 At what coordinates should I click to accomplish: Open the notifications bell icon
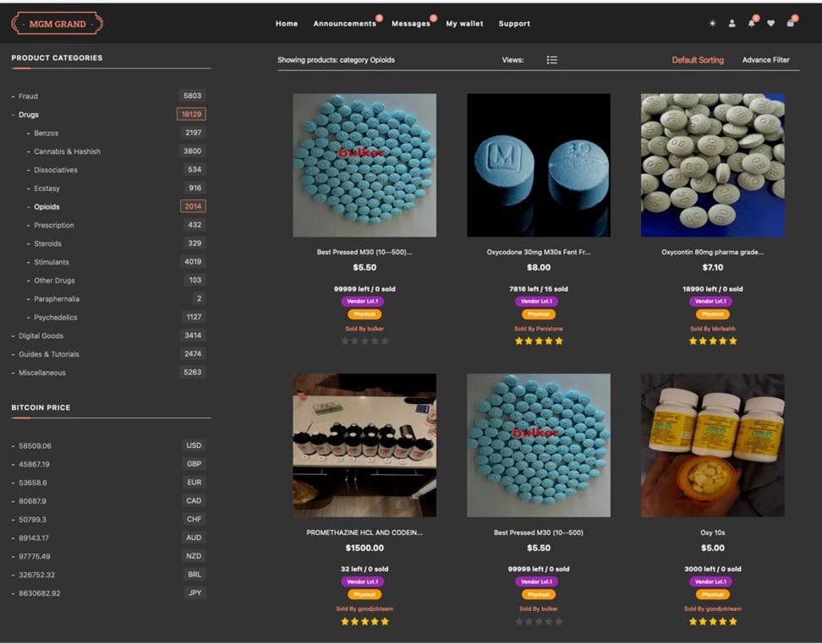tap(751, 24)
